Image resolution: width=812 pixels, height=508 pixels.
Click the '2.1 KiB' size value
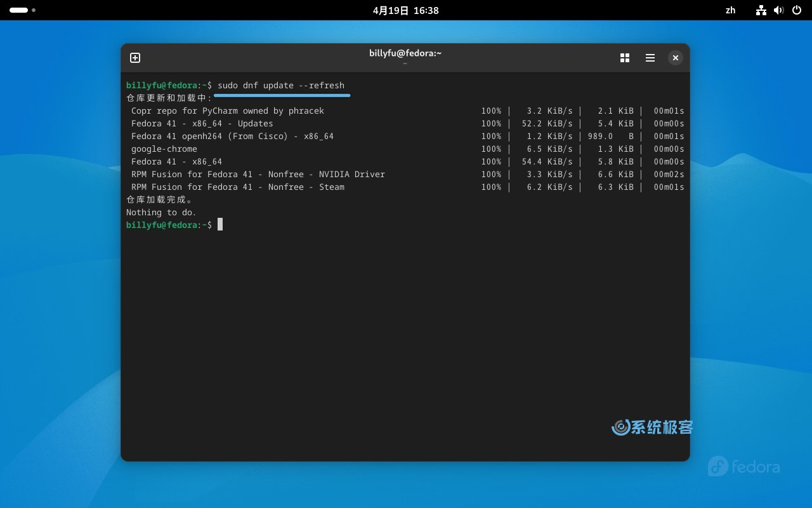point(615,110)
